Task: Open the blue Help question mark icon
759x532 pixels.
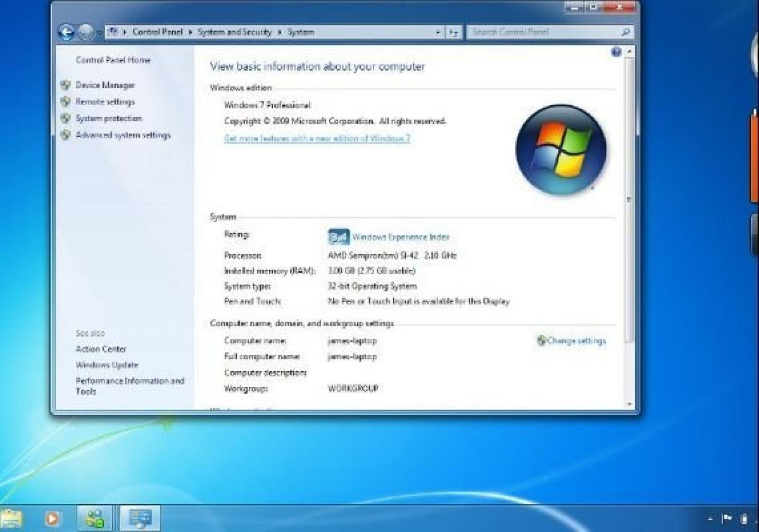Action: click(616, 52)
